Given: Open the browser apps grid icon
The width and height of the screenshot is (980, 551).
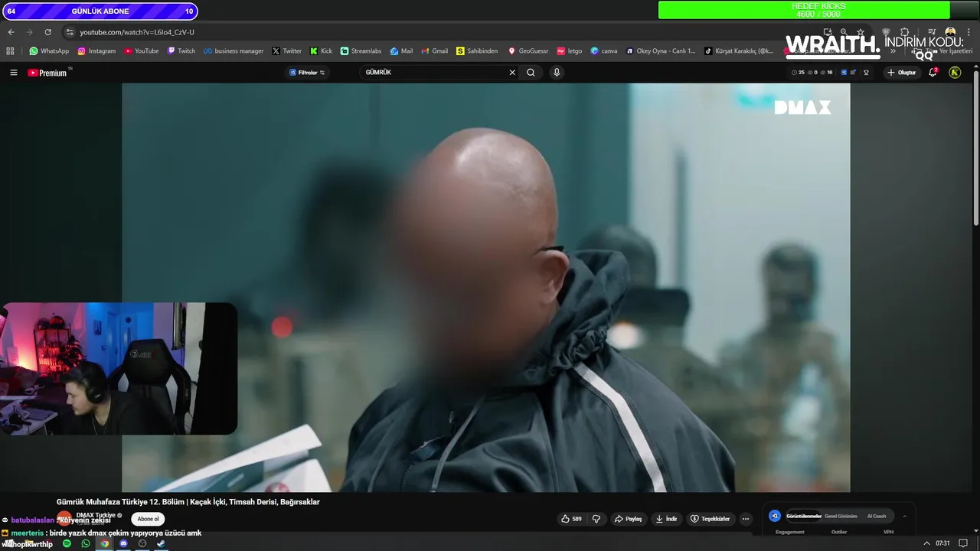Looking at the screenshot, I should pos(10,51).
